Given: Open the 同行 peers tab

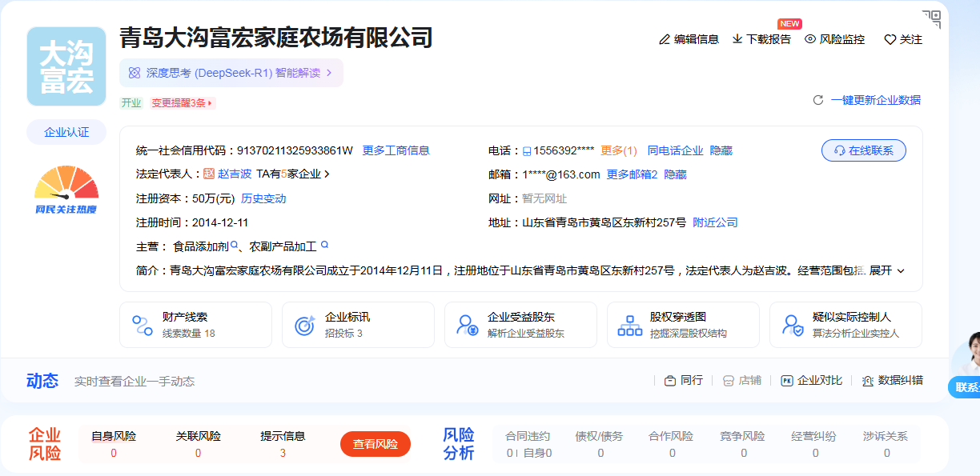Looking at the screenshot, I should pos(683,381).
